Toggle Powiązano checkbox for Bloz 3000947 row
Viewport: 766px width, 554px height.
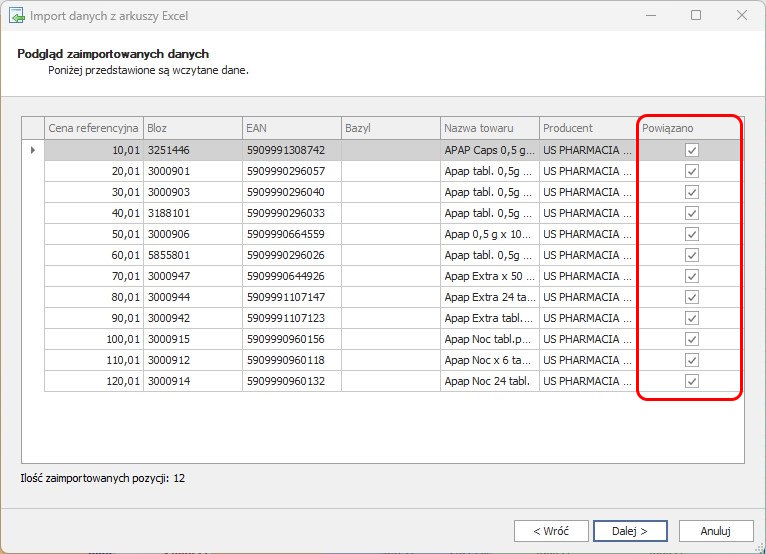click(x=691, y=276)
